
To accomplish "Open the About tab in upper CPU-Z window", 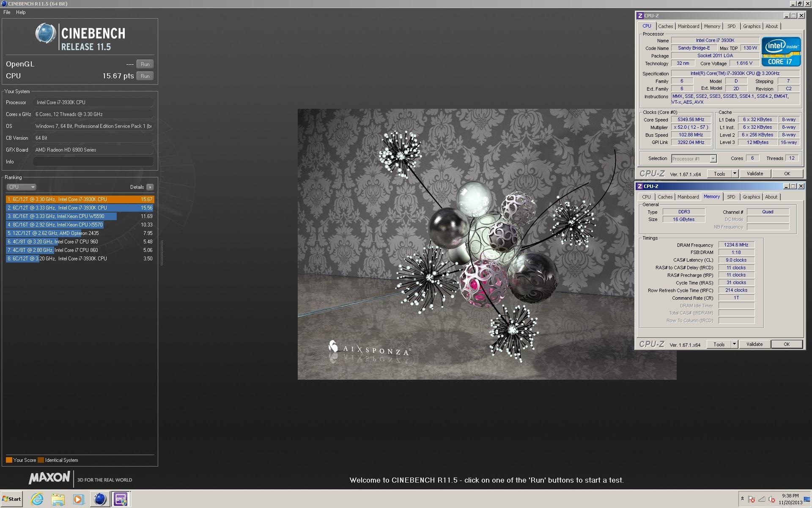I will click(x=772, y=26).
